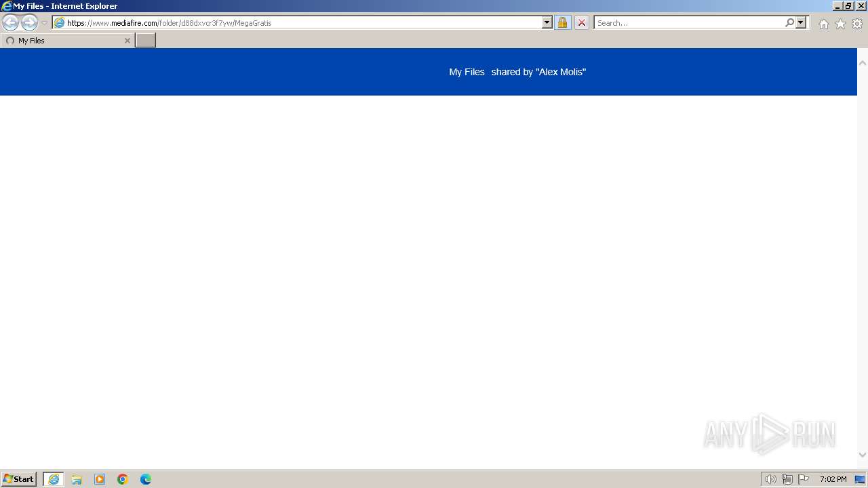
Task: Launch Windows Media Player from taskbar
Action: [x=100, y=479]
